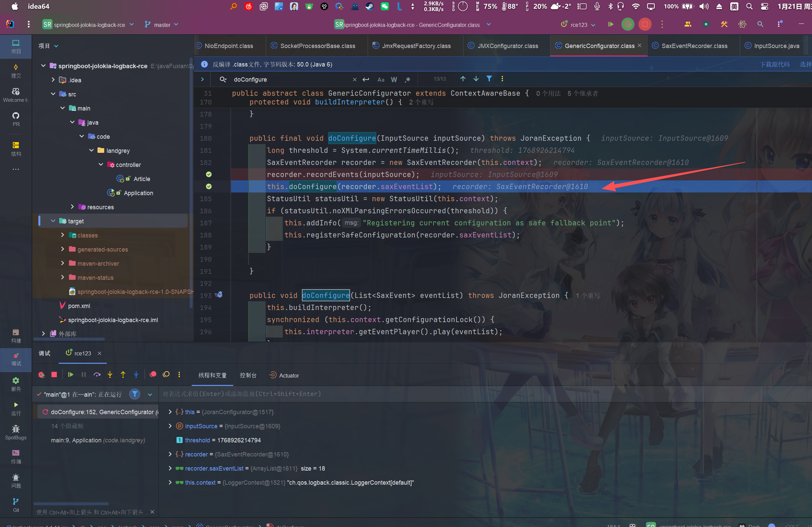This screenshot has height=527, width=812.
Task: Click project tree horizontal scrollbar
Action: point(69,339)
